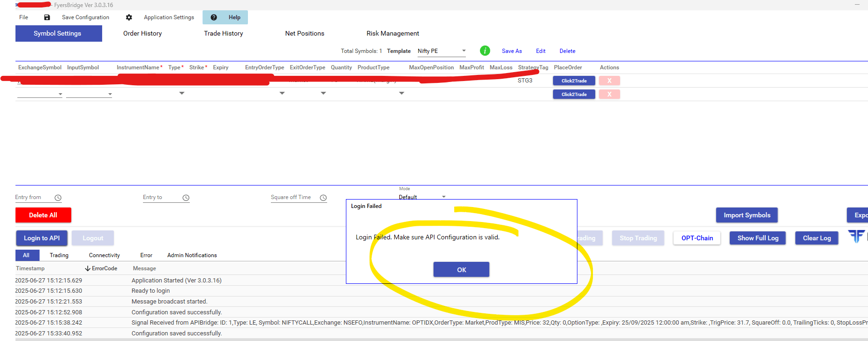The height and width of the screenshot is (341, 868).
Task: Open the ExitOrderType dropdown in empty row
Action: point(323,93)
